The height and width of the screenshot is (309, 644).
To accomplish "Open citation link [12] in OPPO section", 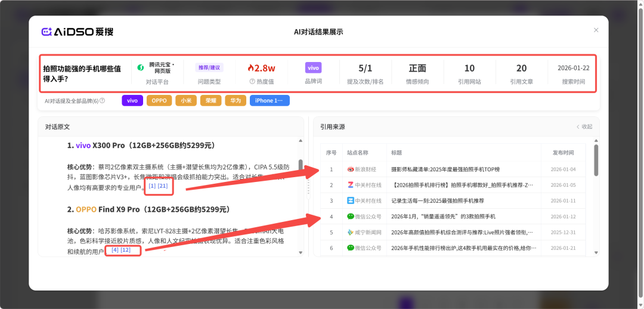I will (x=126, y=250).
